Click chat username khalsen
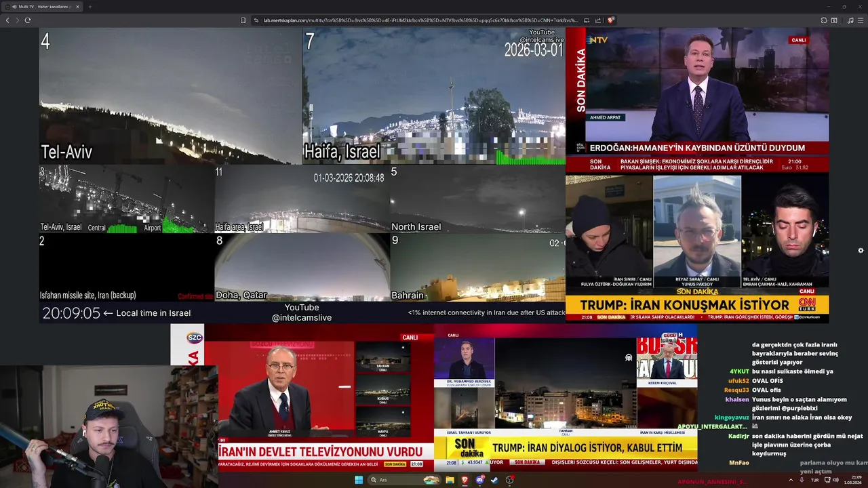Screen dimensions: 868x488 tap(737, 399)
